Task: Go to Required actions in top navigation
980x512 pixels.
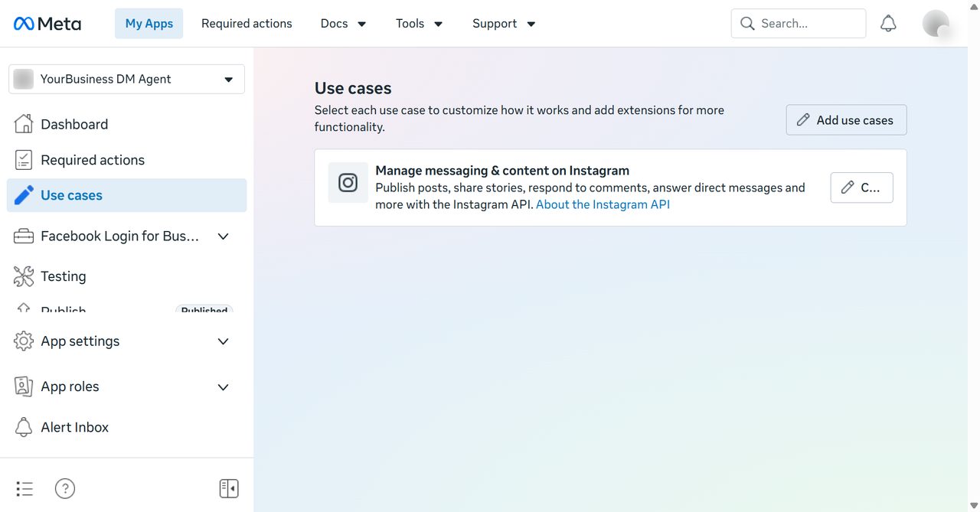Action: pyautogui.click(x=247, y=24)
